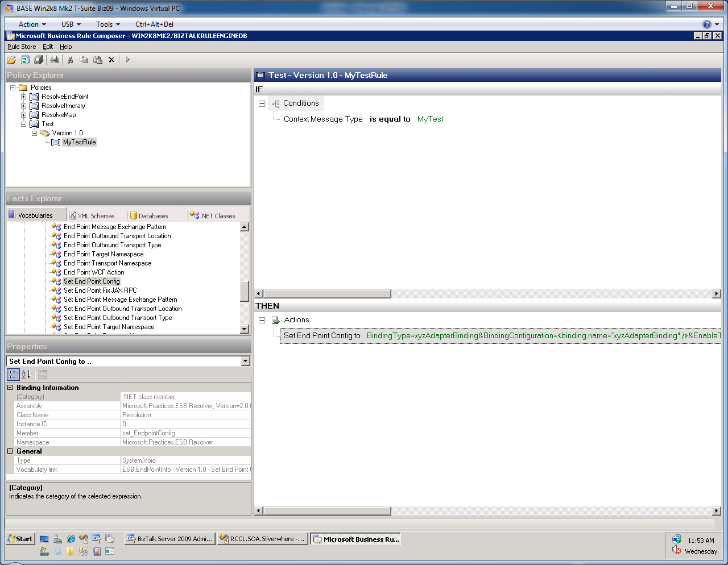Collapse the Test policy node
The width and height of the screenshot is (728, 565).
(23, 124)
